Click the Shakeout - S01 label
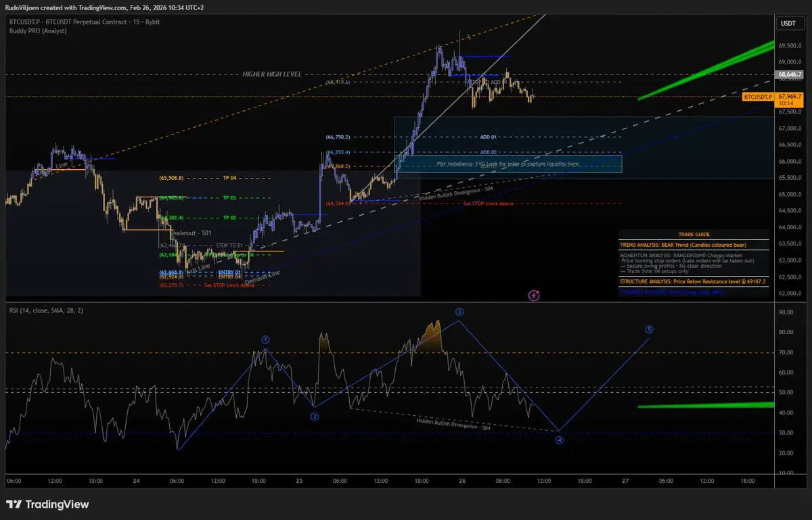Viewport: 812px width, 520px height. pos(191,233)
